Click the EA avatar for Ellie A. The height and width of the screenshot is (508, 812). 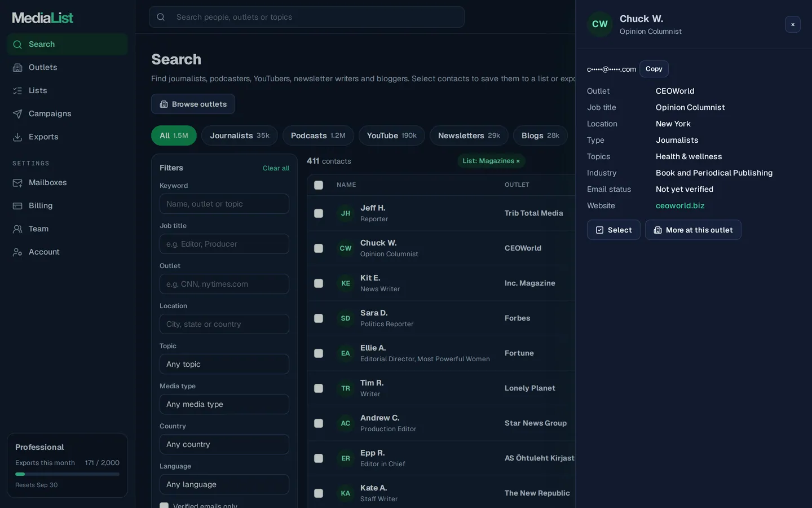(x=346, y=353)
